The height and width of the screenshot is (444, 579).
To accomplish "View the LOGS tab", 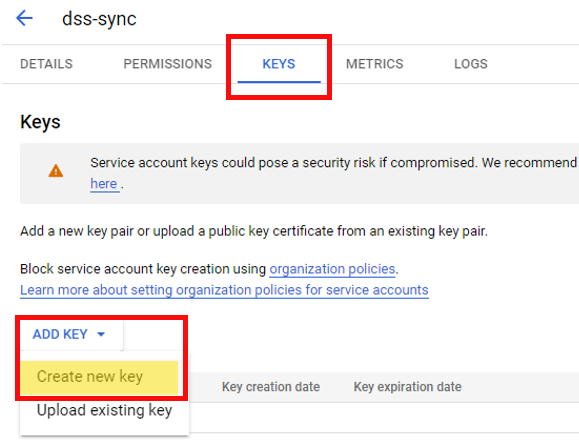I will [x=471, y=64].
